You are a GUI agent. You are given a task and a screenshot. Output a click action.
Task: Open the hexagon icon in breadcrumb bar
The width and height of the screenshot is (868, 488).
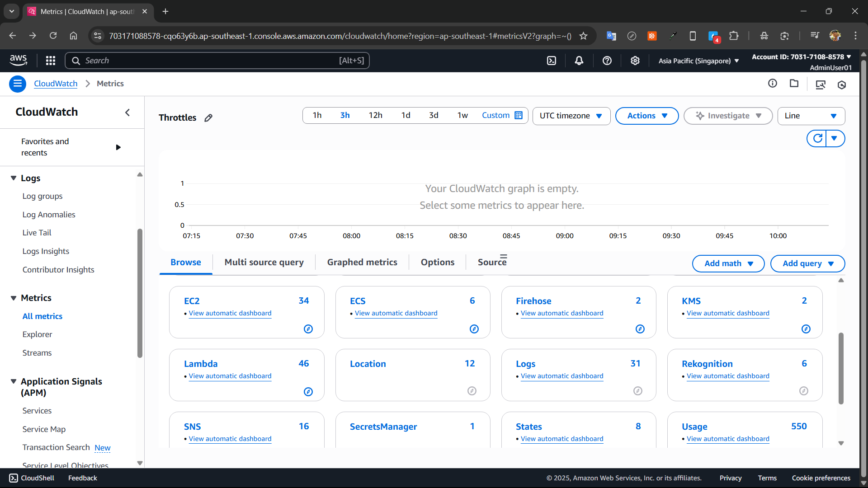pyautogui.click(x=842, y=84)
